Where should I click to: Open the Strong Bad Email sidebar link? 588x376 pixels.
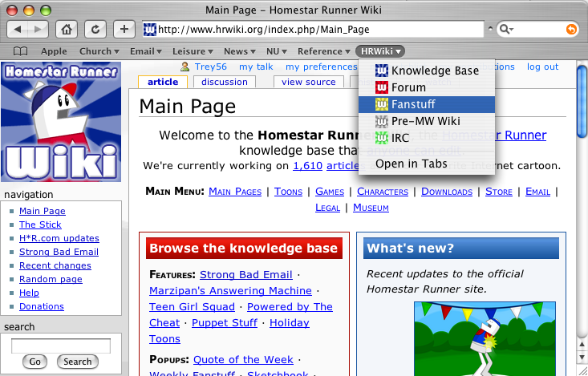point(59,252)
